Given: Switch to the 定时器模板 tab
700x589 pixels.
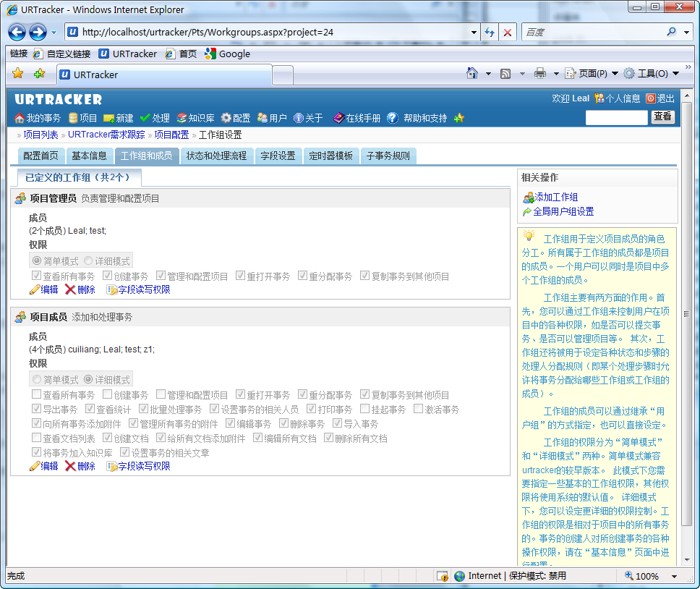Looking at the screenshot, I should (x=330, y=156).
